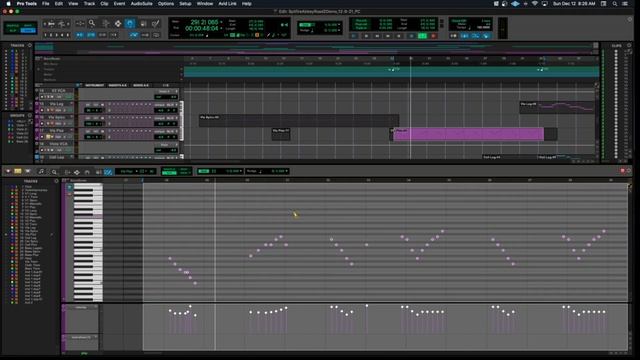
Task: Select the Trim tool in Edit toolbar
Action: pos(105,24)
